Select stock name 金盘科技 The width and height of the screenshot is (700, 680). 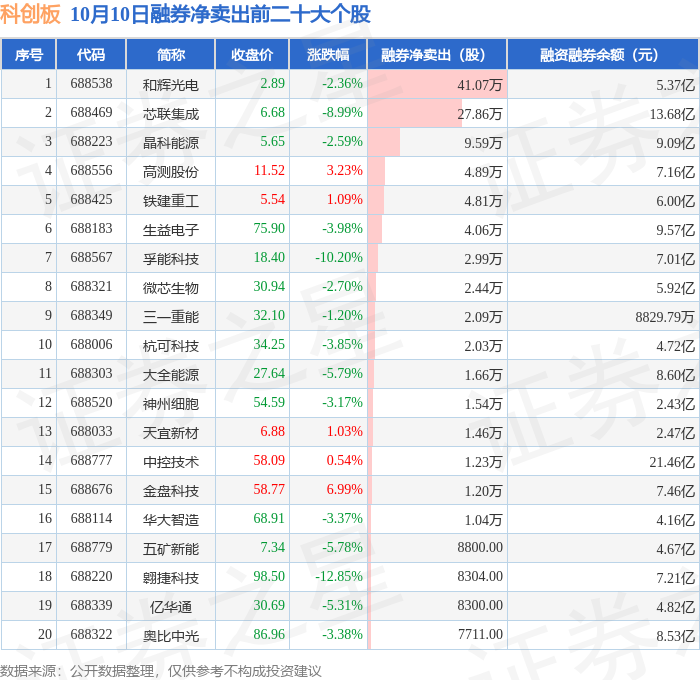(x=171, y=491)
